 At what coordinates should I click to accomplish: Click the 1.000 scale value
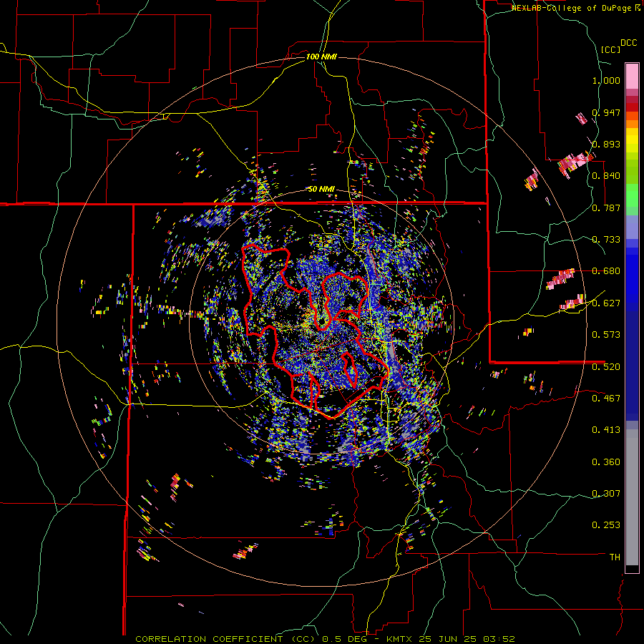coord(606,80)
